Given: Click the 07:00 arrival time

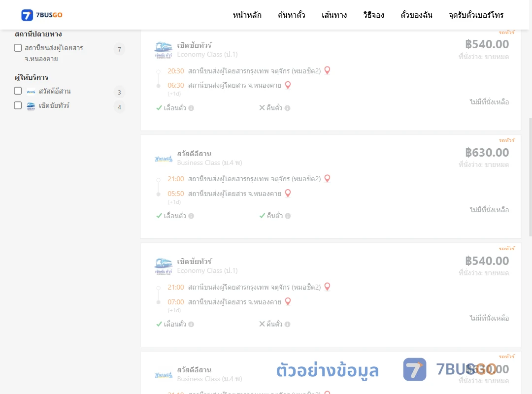Looking at the screenshot, I should coord(176,302).
